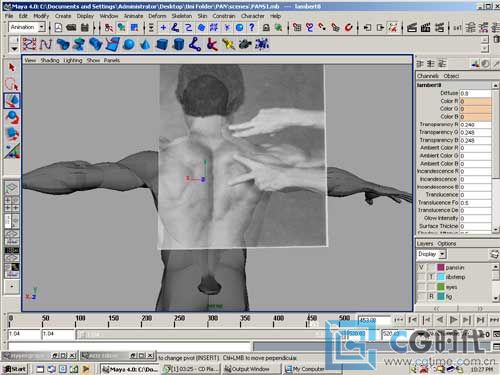The height and width of the screenshot is (375, 500).
Task: Click the IK Handle shelf icon
Action: click(x=212, y=44)
